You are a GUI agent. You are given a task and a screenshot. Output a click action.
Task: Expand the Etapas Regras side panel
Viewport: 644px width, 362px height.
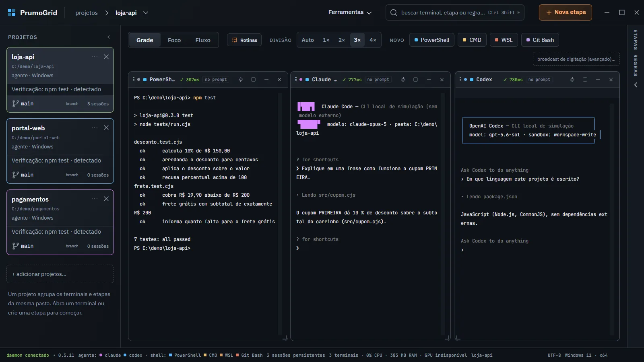[x=636, y=85]
